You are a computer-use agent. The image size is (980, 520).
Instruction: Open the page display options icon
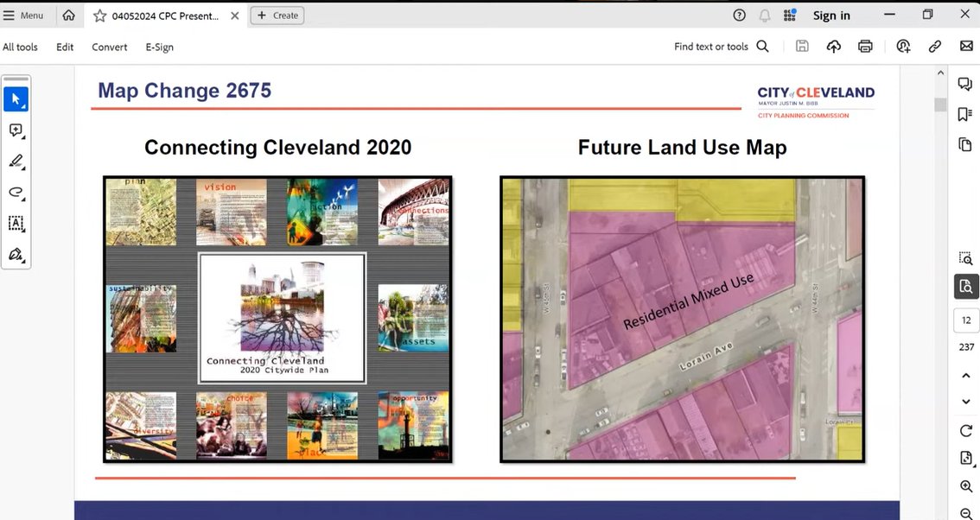(x=966, y=458)
